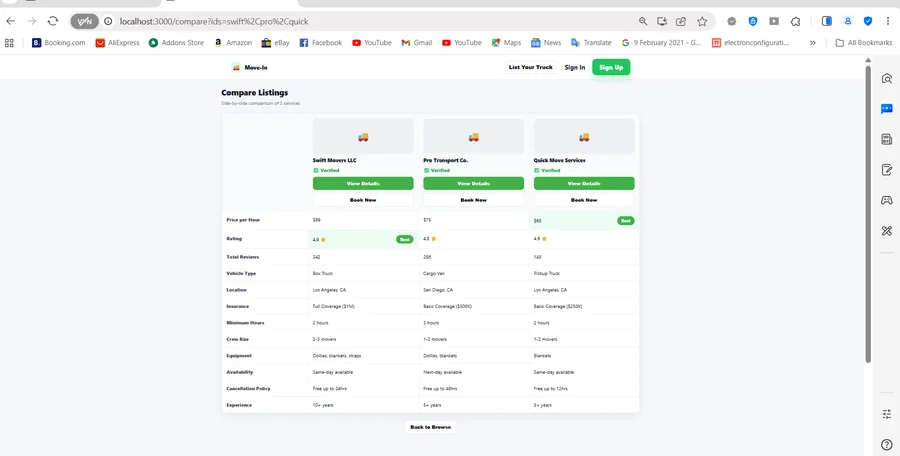Open the Maps bookmark
The height and width of the screenshot is (456, 900).
(x=506, y=42)
